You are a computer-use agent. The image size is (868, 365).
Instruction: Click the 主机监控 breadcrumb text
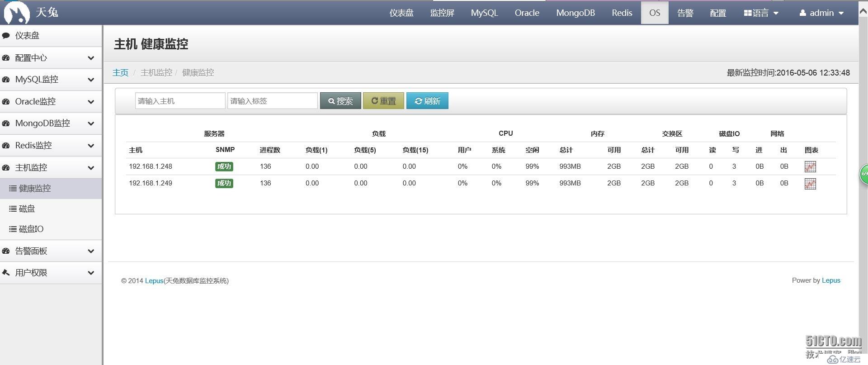(156, 73)
